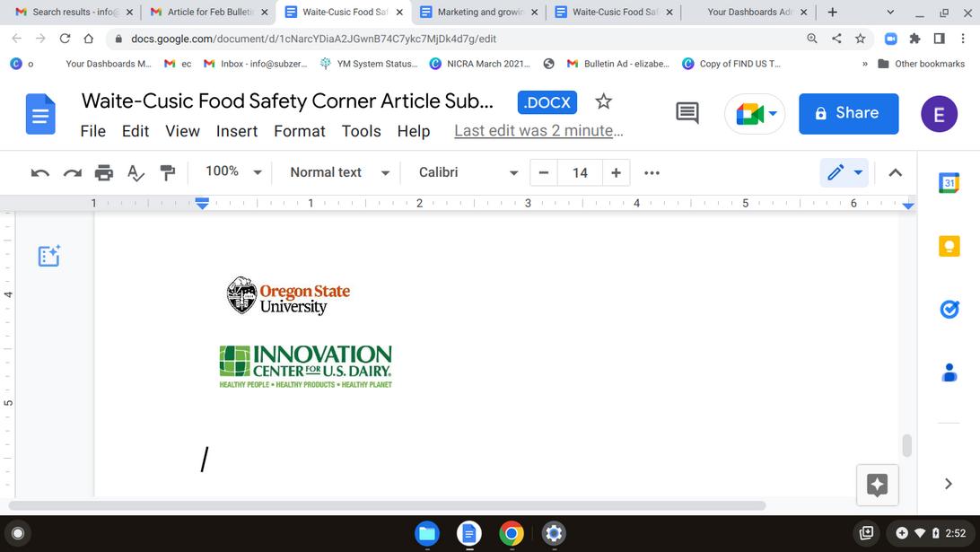Open the 100% zoom dropdown
Viewport: 980px width, 552px height.
[x=233, y=172]
